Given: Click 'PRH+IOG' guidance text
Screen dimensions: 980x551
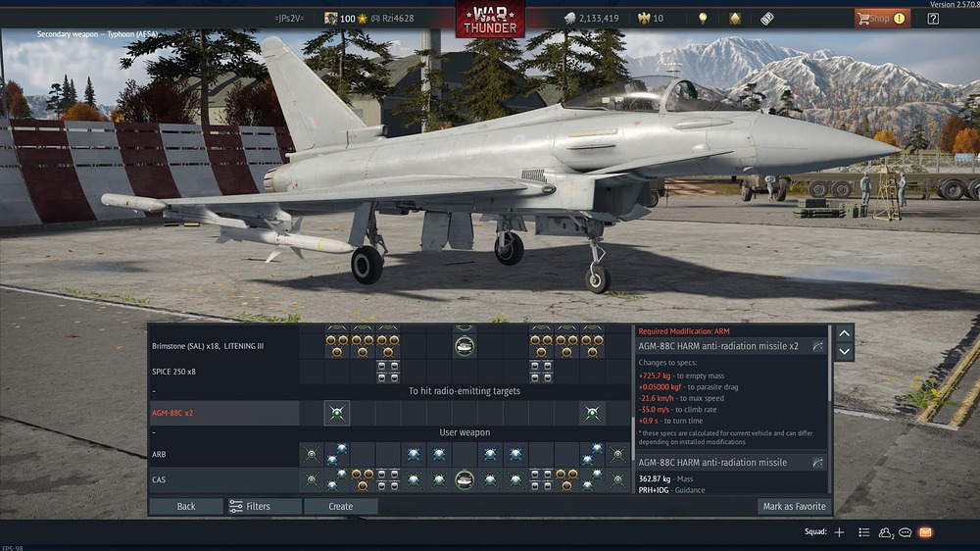Looking at the screenshot, I should 655,490.
